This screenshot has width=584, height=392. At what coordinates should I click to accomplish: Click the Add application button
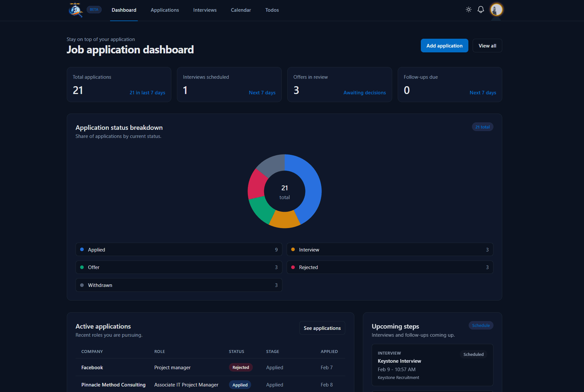coord(444,46)
